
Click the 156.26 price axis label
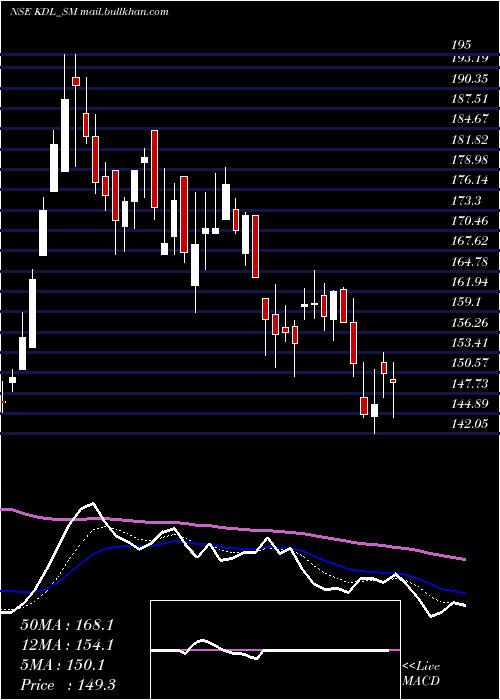coord(469,323)
